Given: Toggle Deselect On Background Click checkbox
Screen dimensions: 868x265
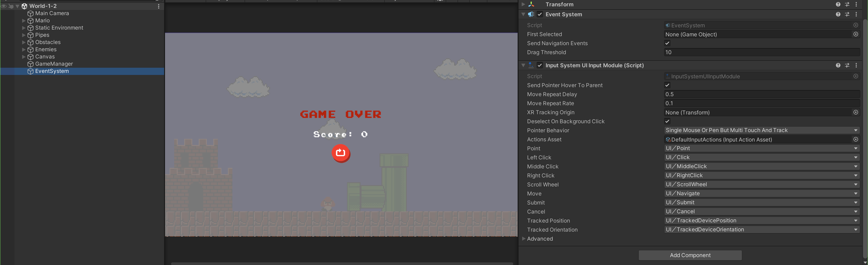Looking at the screenshot, I should (667, 121).
